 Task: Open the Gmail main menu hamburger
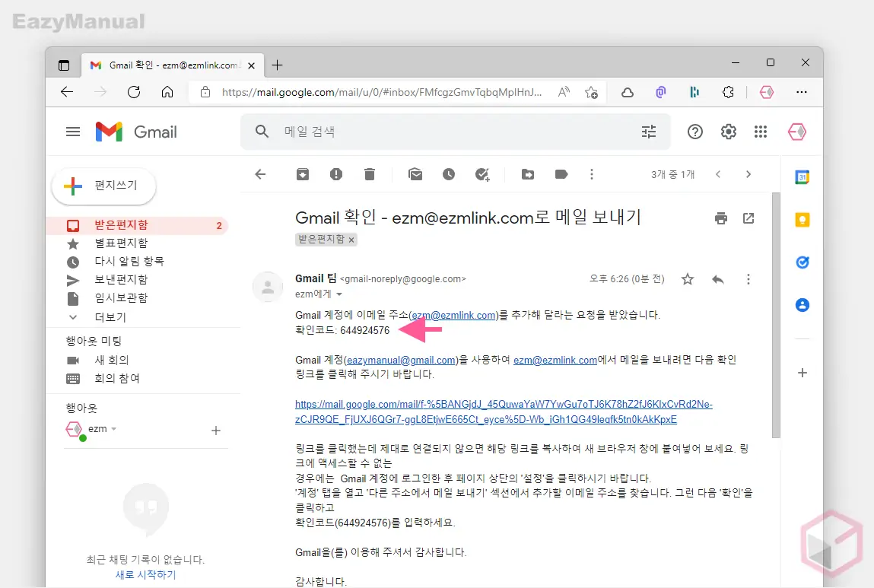tap(73, 132)
